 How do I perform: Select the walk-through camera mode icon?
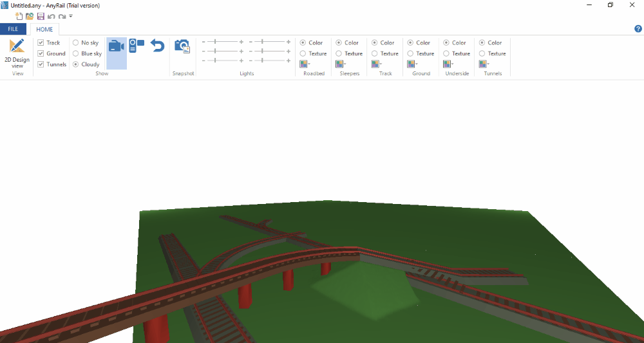137,45
